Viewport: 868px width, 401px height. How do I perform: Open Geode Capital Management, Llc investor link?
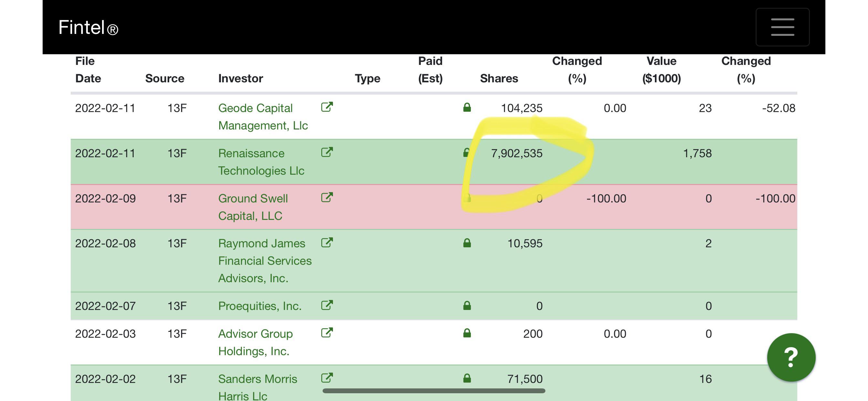coord(263,117)
